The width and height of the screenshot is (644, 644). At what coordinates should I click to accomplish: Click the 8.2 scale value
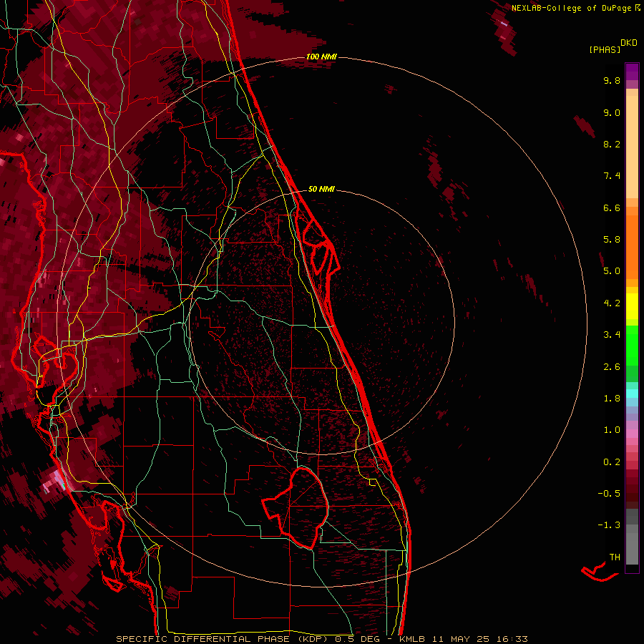[x=612, y=144]
